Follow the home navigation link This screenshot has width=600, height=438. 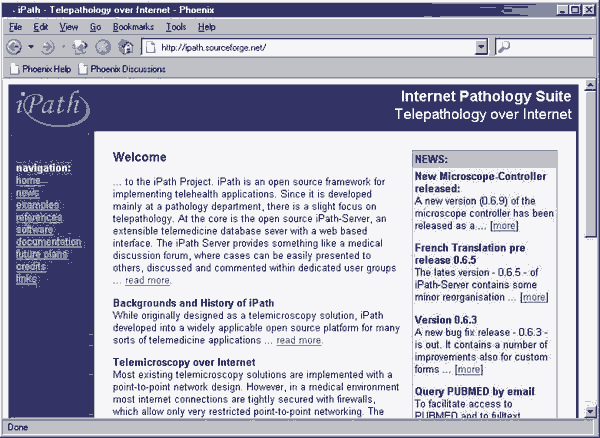[x=28, y=180]
